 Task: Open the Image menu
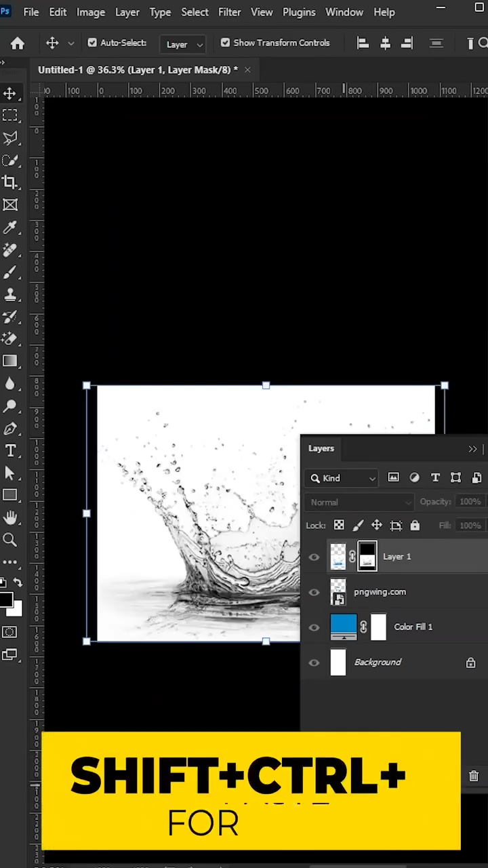(90, 12)
